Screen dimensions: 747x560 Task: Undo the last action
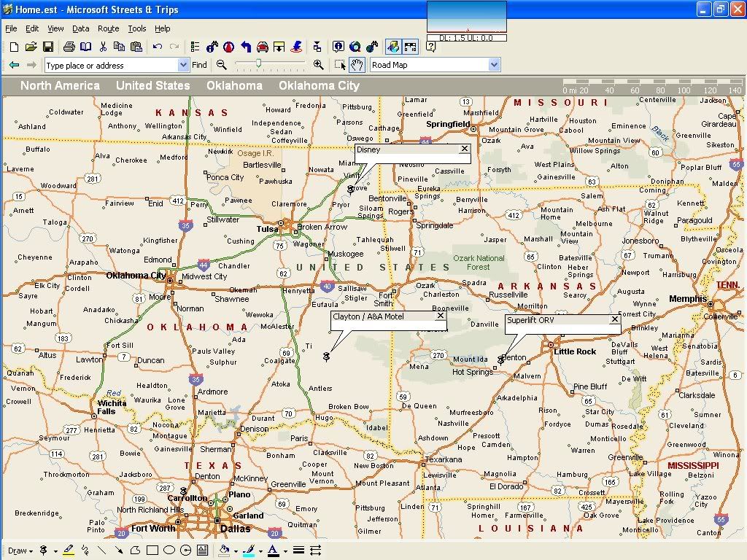[158, 47]
